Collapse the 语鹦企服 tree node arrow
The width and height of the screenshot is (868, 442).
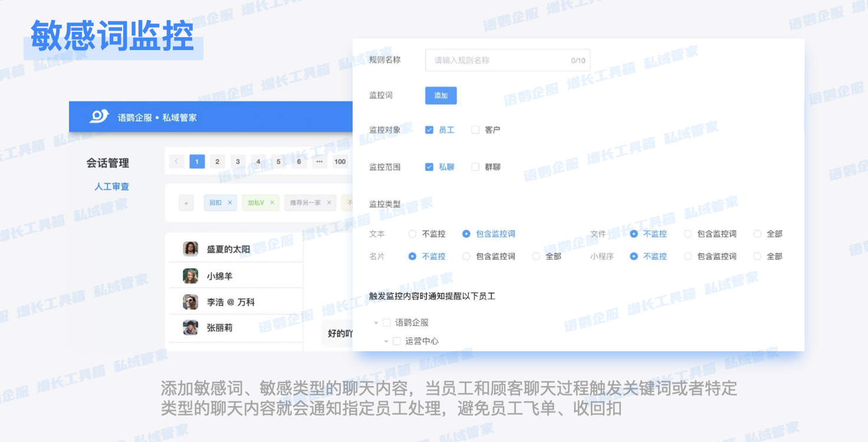coord(376,323)
